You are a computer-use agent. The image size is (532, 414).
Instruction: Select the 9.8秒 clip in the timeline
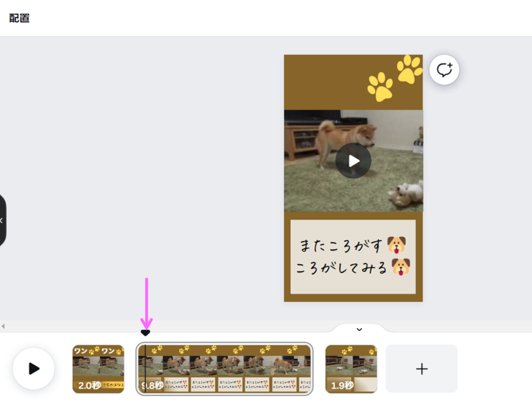coord(224,369)
